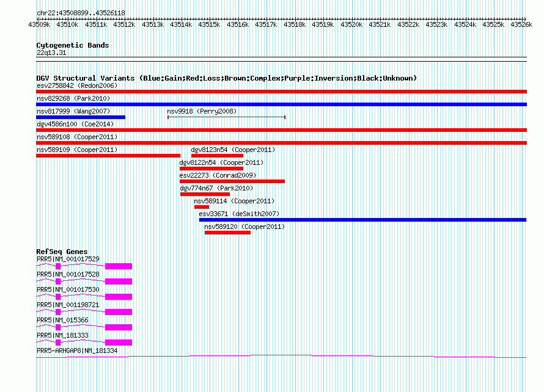Open the dgv4586n100 (Coe2014) label
Viewport: 544px width, 392px height.
(x=75, y=124)
